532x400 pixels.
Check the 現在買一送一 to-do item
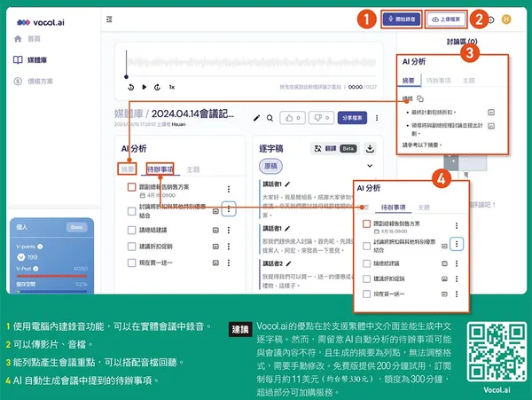(131, 263)
